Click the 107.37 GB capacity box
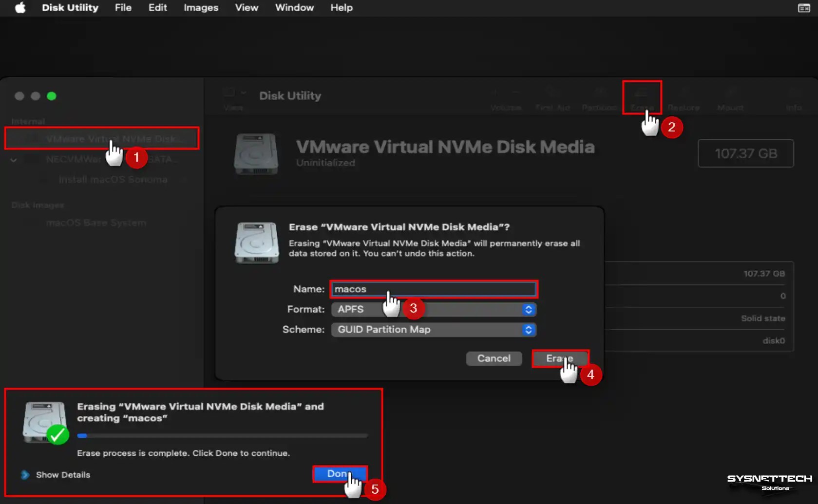This screenshot has width=818, height=504. point(746,154)
